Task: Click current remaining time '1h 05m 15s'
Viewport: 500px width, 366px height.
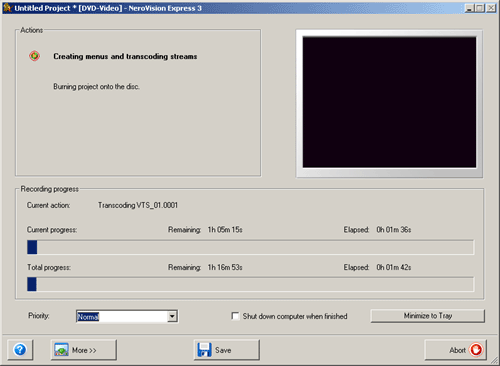Action: tap(225, 230)
